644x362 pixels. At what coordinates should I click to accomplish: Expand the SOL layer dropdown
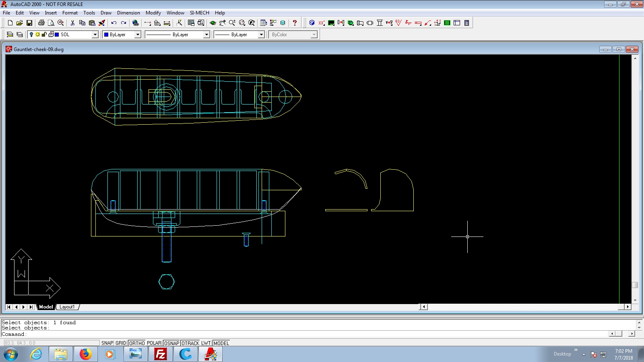[x=95, y=35]
